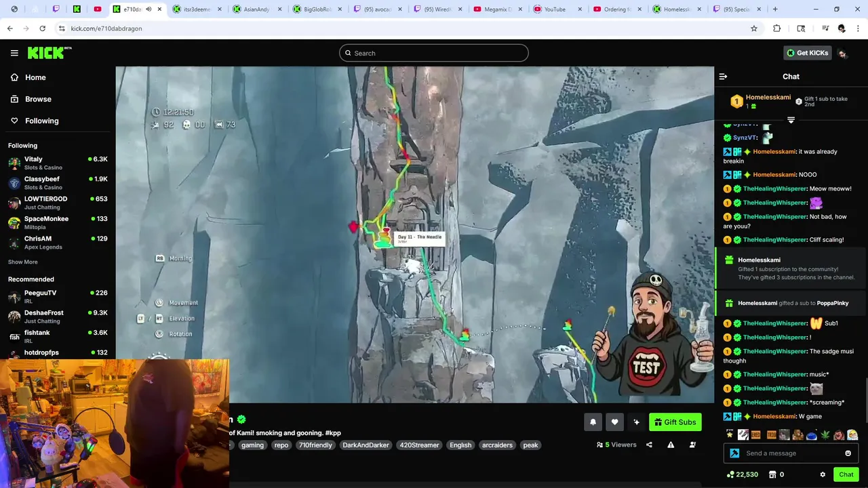This screenshot has width=868, height=488.
Task: Collapse the chat panel arrow icon
Action: coord(723,77)
